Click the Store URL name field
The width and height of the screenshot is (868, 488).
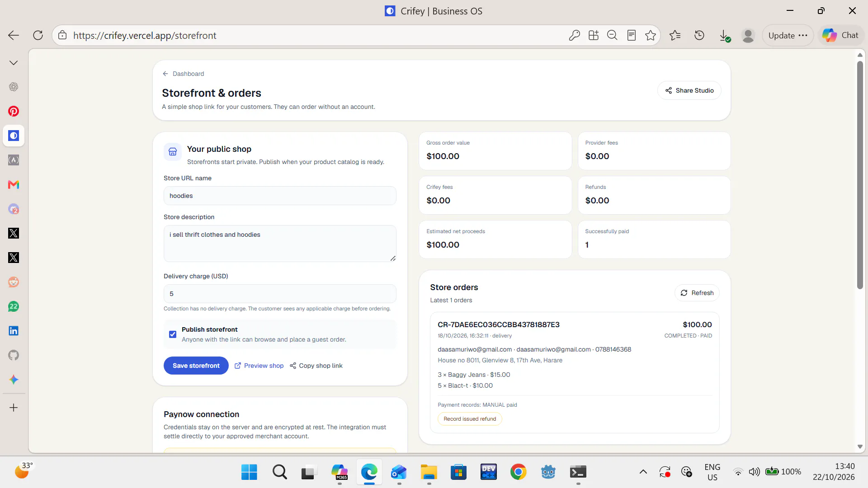click(x=280, y=196)
